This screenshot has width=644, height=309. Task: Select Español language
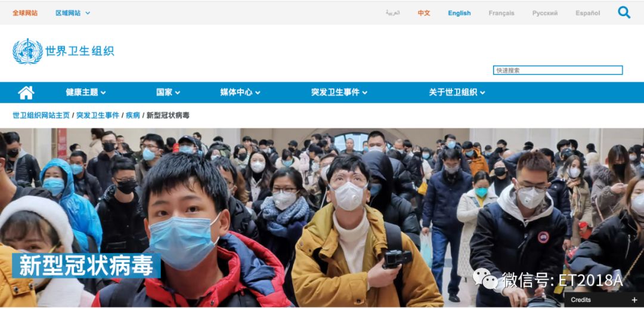click(x=588, y=13)
